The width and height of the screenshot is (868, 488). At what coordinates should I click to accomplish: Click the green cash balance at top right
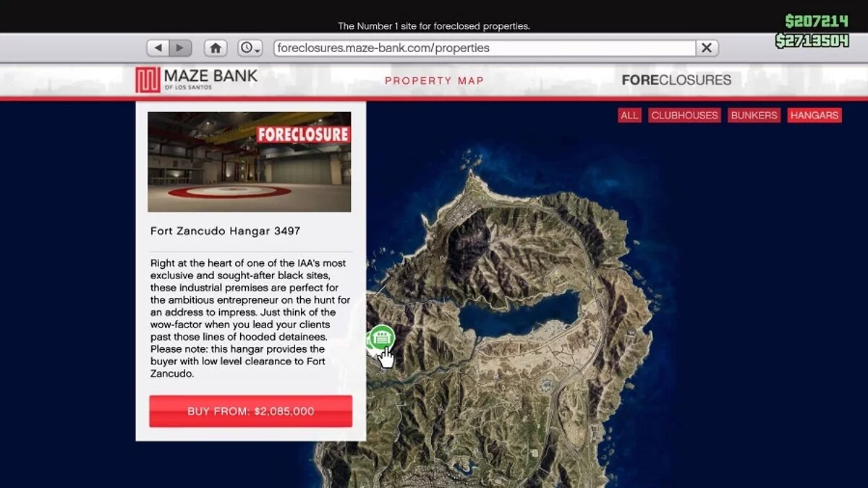[x=816, y=21]
